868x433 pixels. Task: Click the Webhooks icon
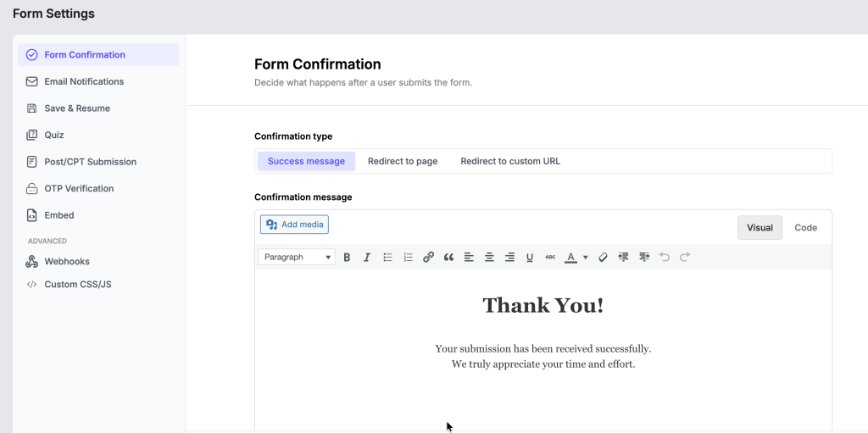coord(31,261)
